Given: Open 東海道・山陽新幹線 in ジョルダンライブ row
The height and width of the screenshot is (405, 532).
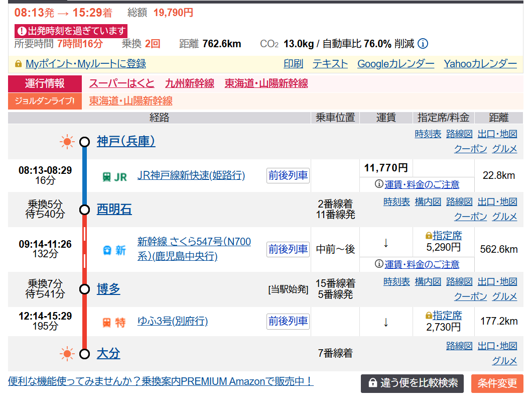Looking at the screenshot, I should coord(130,101).
